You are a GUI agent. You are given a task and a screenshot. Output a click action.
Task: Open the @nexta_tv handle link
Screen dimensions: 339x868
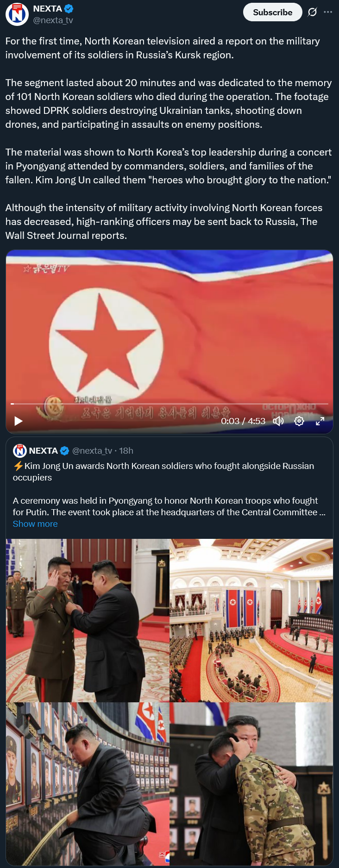pos(53,20)
